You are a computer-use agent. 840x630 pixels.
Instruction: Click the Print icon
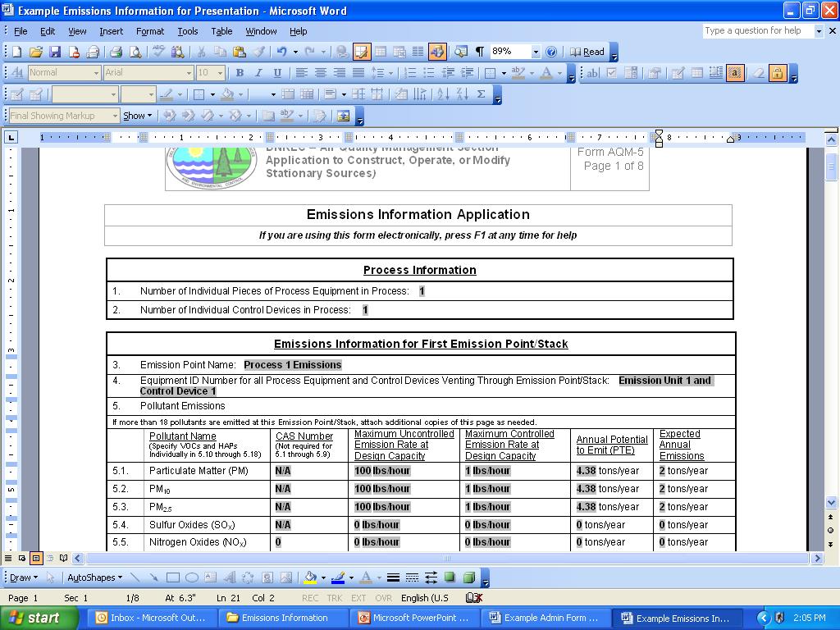[116, 52]
